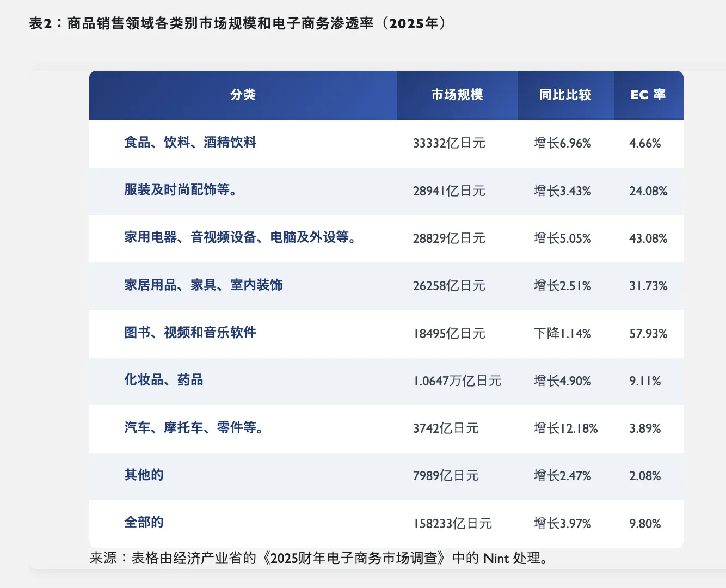Click the market size "18495亿日元"
Screen dimensions: 726x588
[449, 334]
